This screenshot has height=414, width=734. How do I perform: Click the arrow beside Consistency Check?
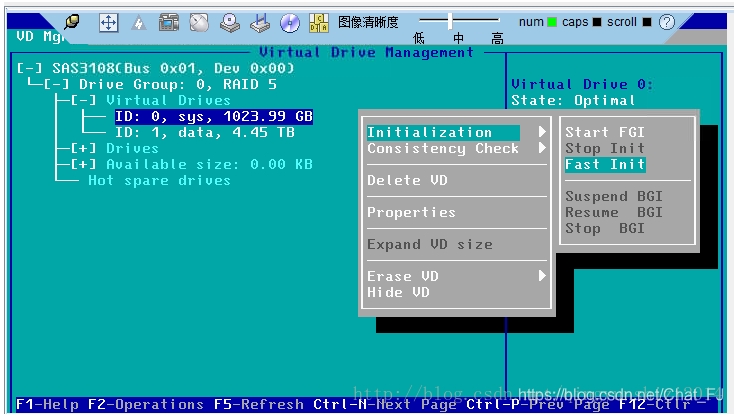[x=542, y=148]
